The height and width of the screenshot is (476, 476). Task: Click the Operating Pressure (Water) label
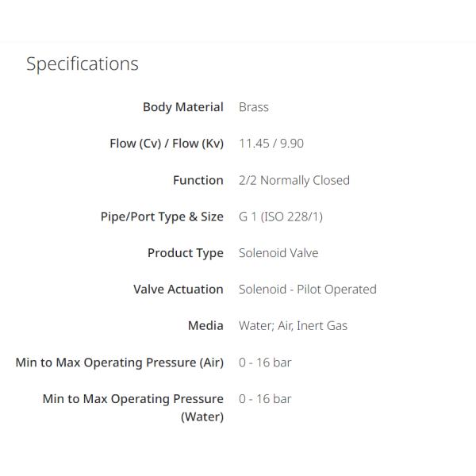pos(132,407)
